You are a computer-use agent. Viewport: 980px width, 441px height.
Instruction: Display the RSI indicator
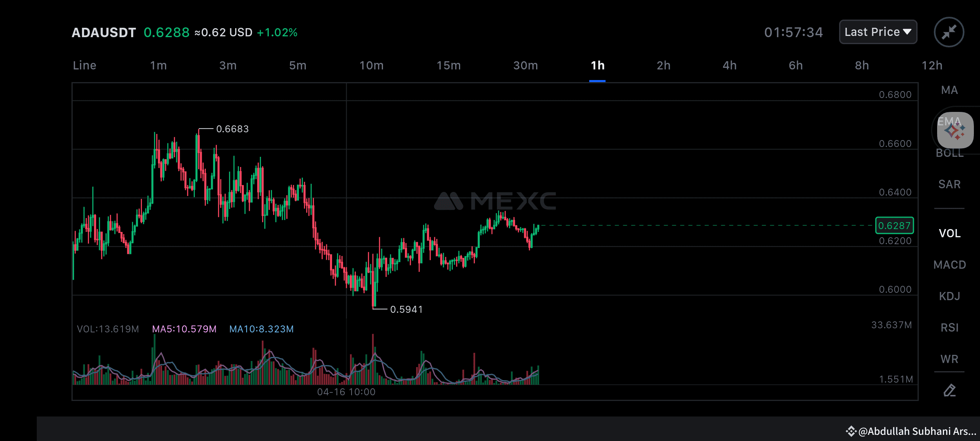click(949, 327)
